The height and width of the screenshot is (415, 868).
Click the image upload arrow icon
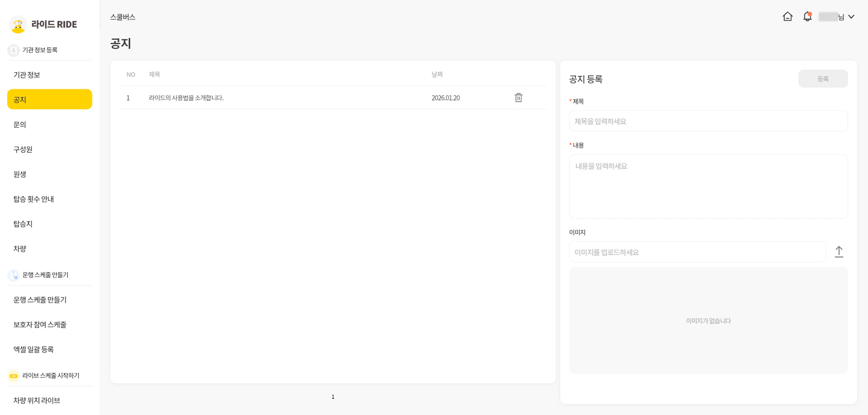839,252
